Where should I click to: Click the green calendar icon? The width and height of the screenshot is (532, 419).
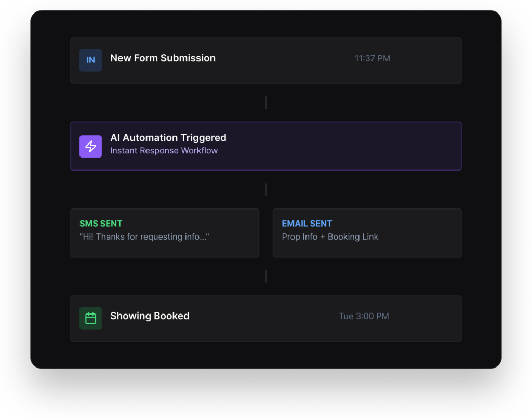[90, 318]
